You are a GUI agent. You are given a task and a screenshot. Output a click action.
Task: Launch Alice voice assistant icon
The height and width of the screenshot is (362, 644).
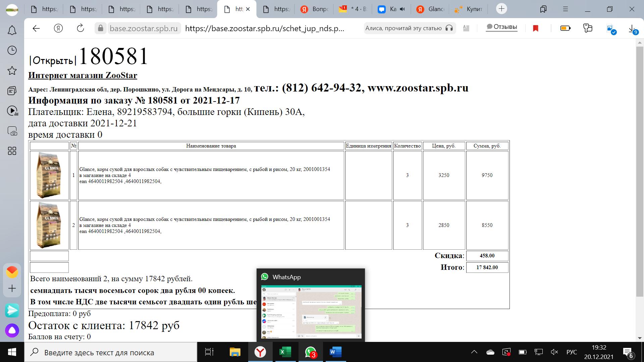pos(12,331)
